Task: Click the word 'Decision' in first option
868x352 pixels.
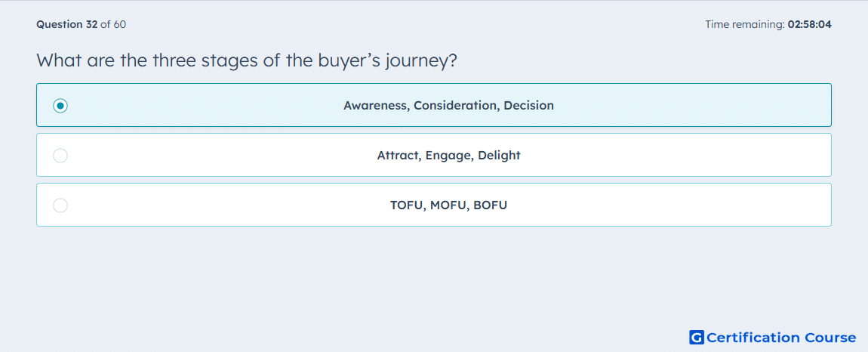Action: click(x=528, y=105)
